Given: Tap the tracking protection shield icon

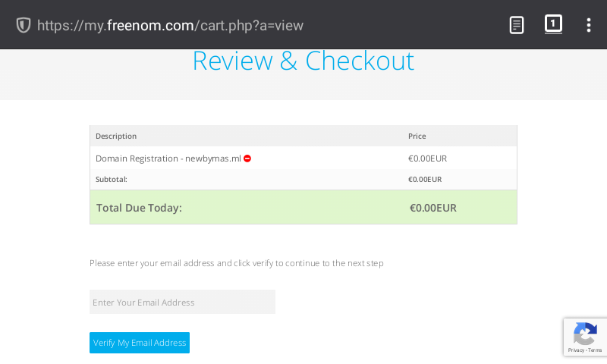Looking at the screenshot, I should (x=24, y=25).
